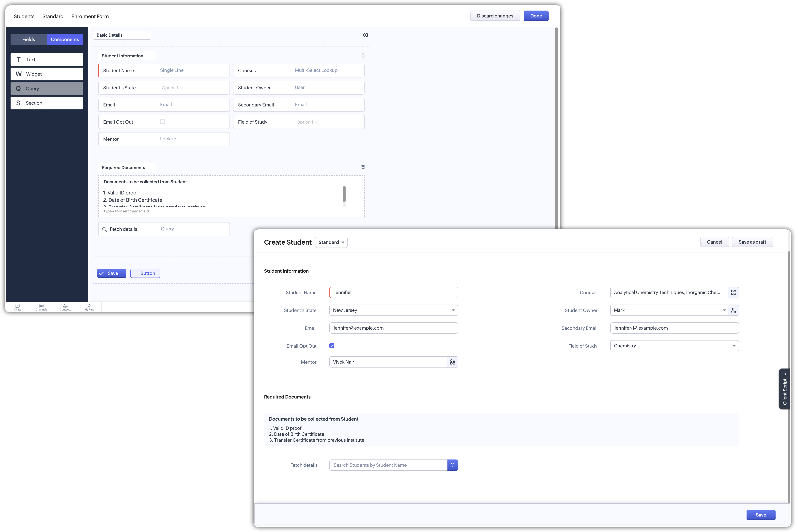Tick the Email Opt Out checkbox in form builder
This screenshot has height=532, width=796.
[x=163, y=121]
